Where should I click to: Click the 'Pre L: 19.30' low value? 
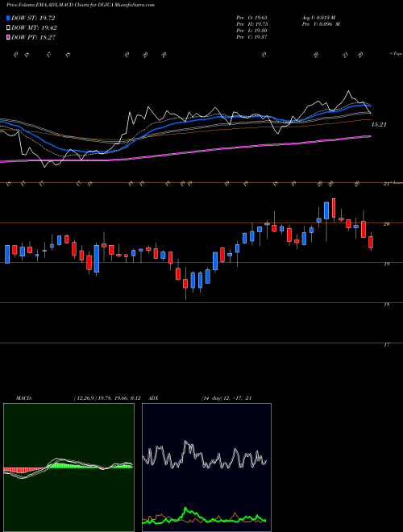[x=251, y=31]
